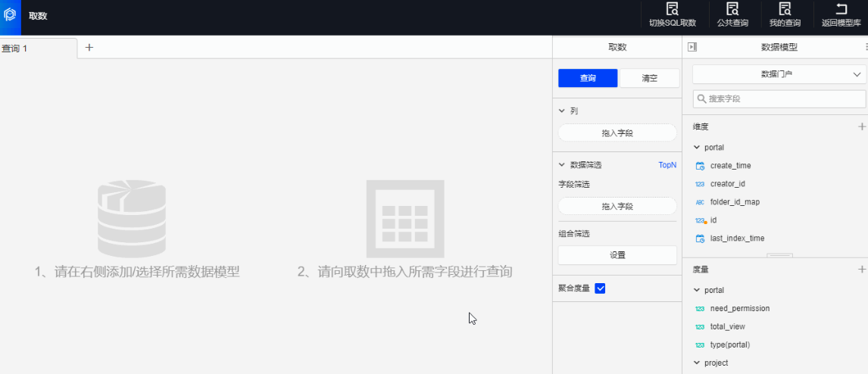Click the 组合筛选 label
868x374 pixels.
tap(574, 233)
